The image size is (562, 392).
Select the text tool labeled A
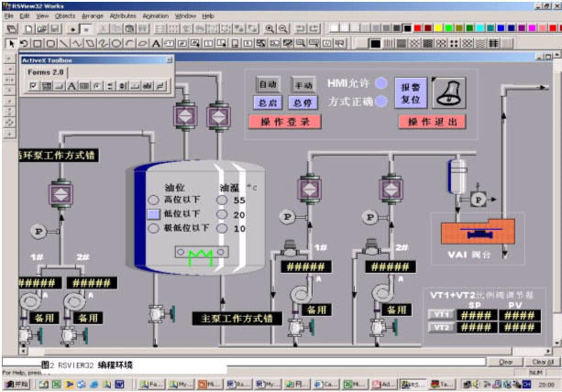[x=157, y=42]
